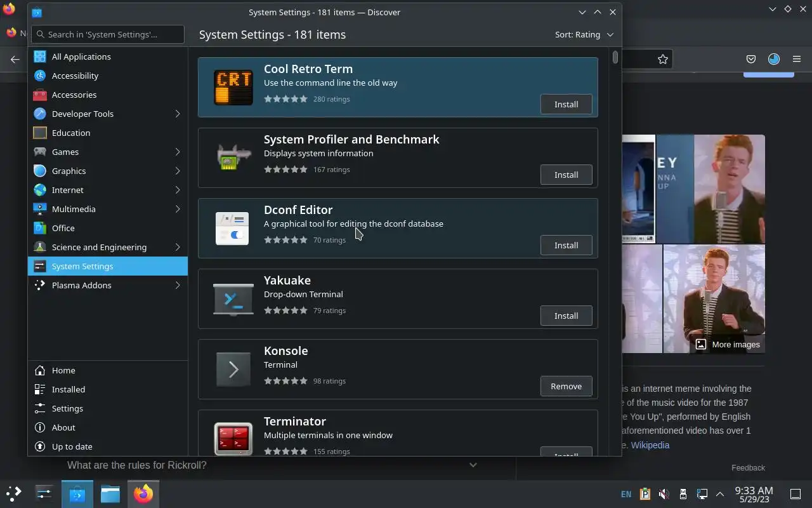Screen dimensions: 812x508
Task: Click the Cool Retro Term CRT icon
Action: (x=233, y=88)
